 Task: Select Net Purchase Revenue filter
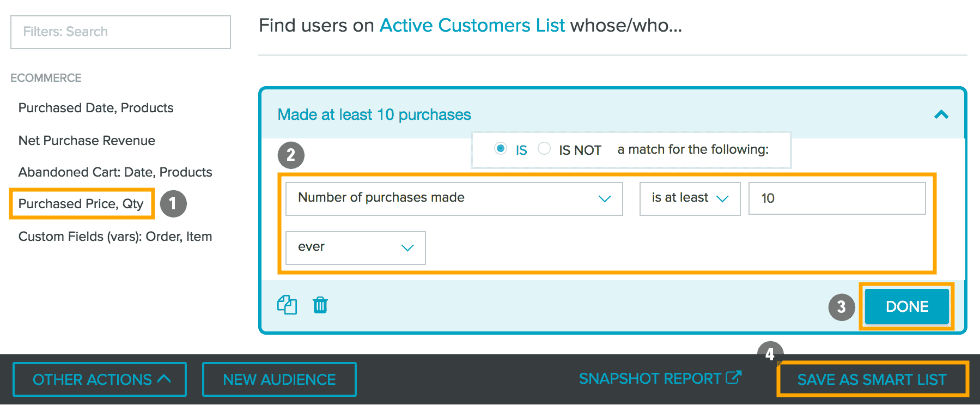tap(87, 141)
